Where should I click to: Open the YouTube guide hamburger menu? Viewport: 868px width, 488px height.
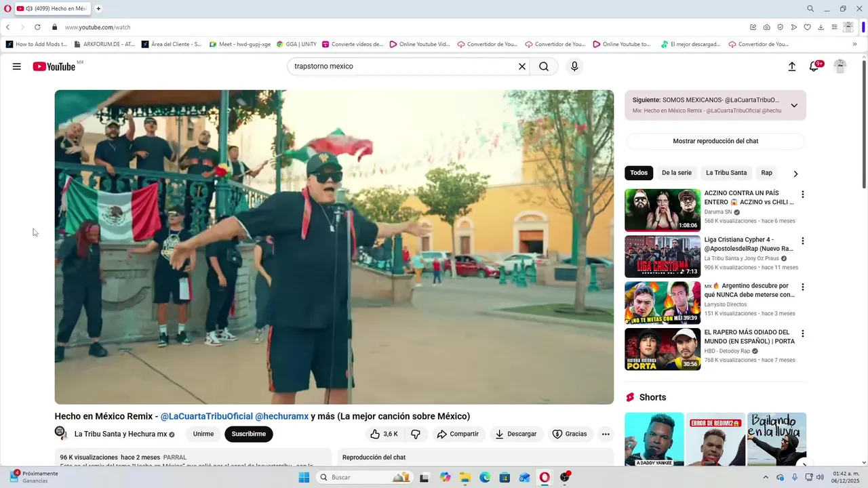coord(17,66)
